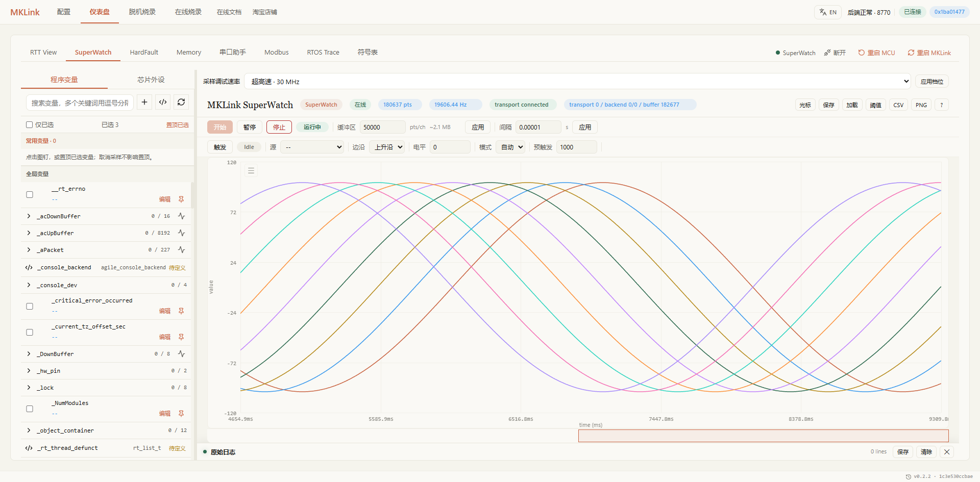
Task: Plot the _aPacket waveform icon
Action: (x=182, y=250)
